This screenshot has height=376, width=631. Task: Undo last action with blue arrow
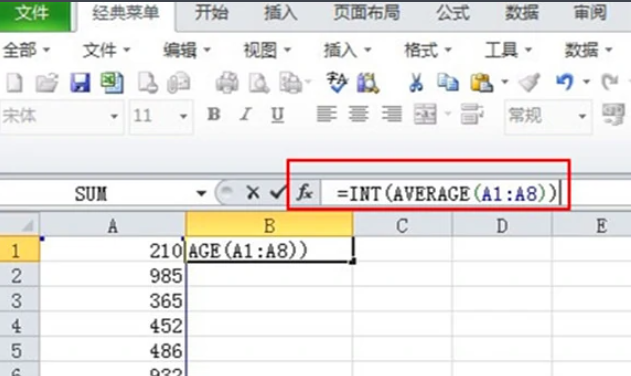565,82
